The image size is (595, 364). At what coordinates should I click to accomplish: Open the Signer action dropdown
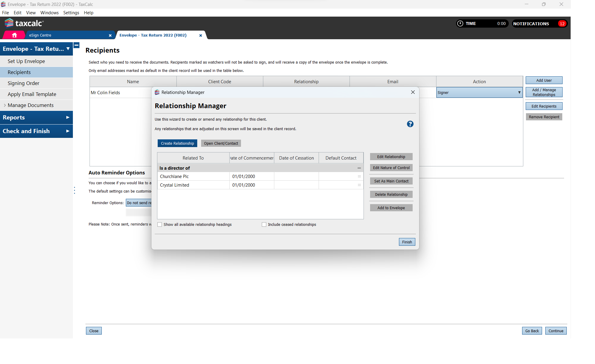(x=519, y=93)
